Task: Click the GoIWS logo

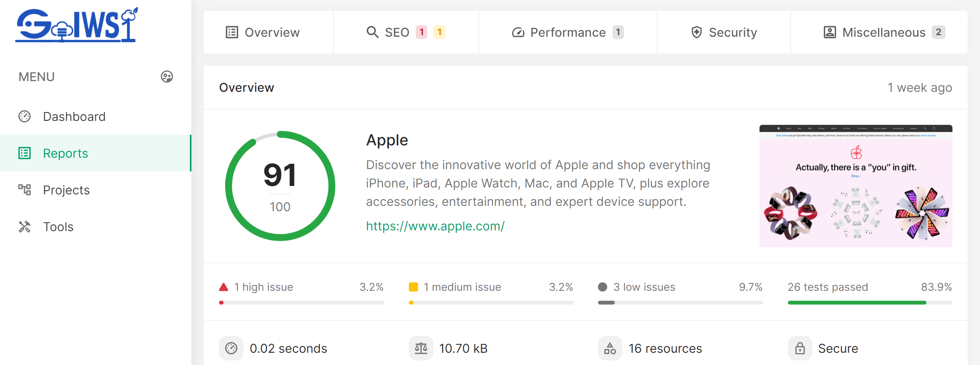Action: 77,25
